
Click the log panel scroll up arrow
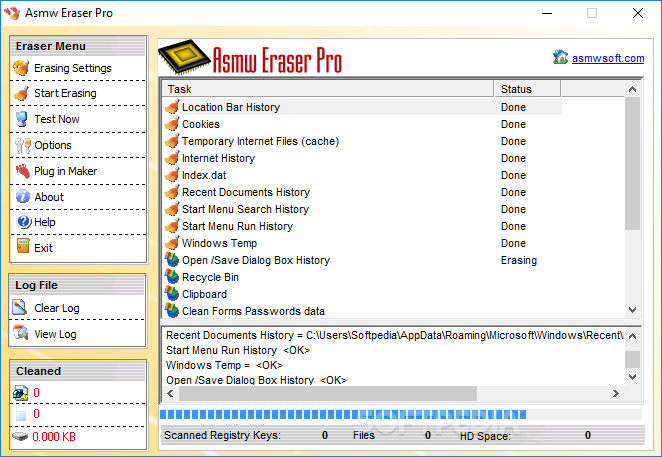point(632,336)
